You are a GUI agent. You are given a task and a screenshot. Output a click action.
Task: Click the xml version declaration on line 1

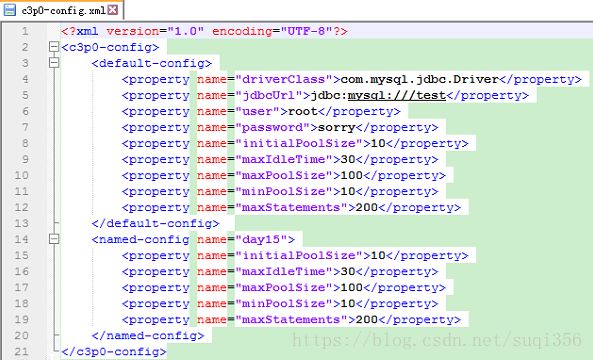point(204,31)
